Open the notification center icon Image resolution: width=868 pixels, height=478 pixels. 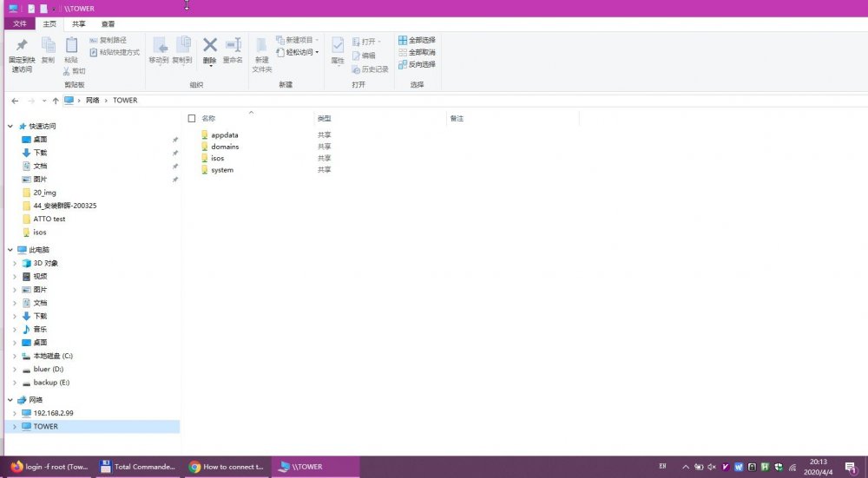[x=851, y=468]
